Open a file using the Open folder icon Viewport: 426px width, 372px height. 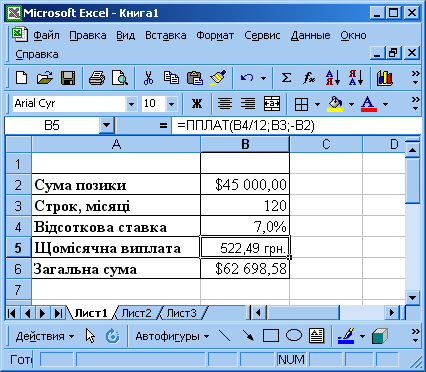coord(45,78)
